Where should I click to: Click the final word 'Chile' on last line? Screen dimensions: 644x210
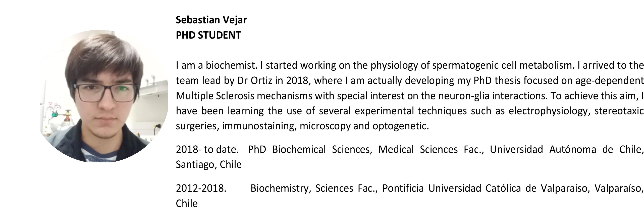[x=187, y=203]
